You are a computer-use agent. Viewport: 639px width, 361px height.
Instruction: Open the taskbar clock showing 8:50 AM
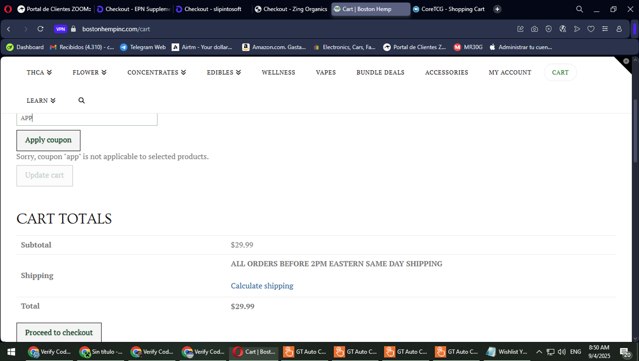[x=599, y=352]
